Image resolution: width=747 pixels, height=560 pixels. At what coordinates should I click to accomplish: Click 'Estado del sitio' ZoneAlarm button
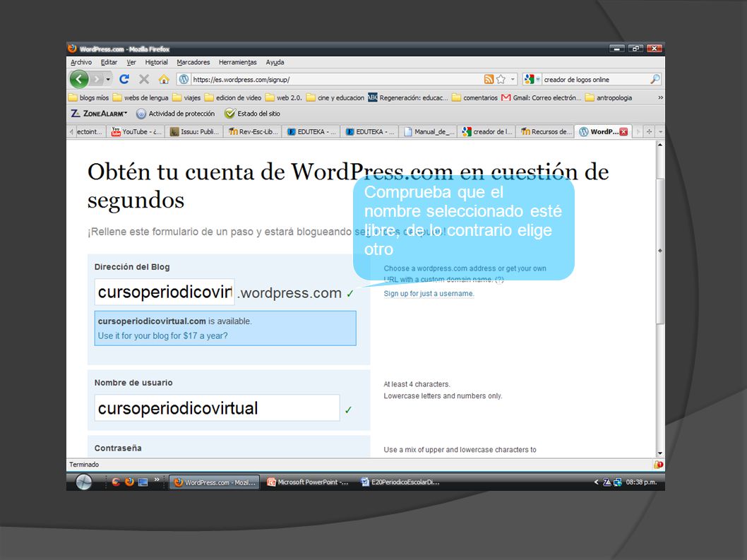point(253,114)
